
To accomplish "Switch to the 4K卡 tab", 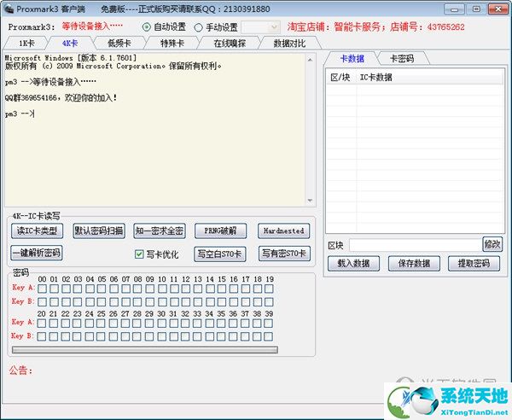I will tap(70, 44).
